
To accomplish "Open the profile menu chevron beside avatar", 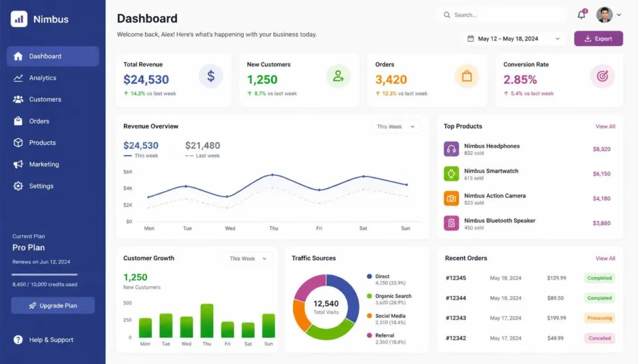I will point(619,15).
